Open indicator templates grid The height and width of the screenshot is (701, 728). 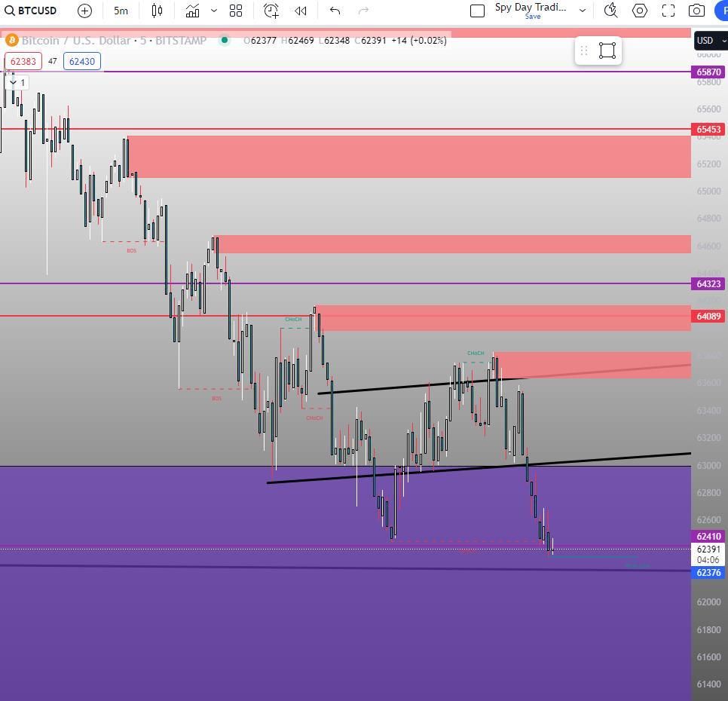[236, 11]
